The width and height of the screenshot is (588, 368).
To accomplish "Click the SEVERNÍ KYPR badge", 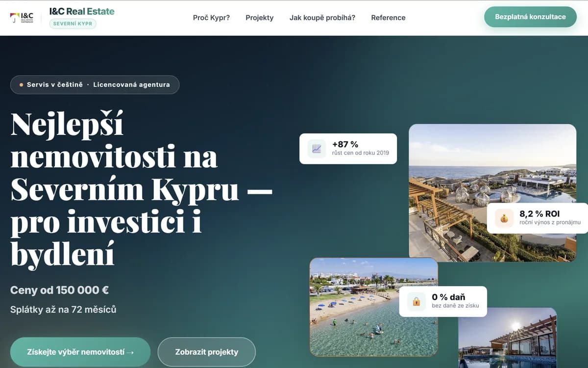I will (x=73, y=24).
